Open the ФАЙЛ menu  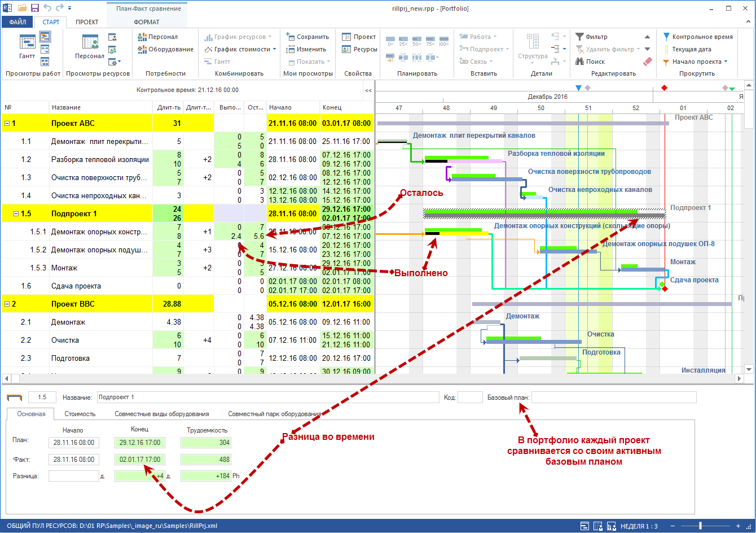[x=17, y=22]
